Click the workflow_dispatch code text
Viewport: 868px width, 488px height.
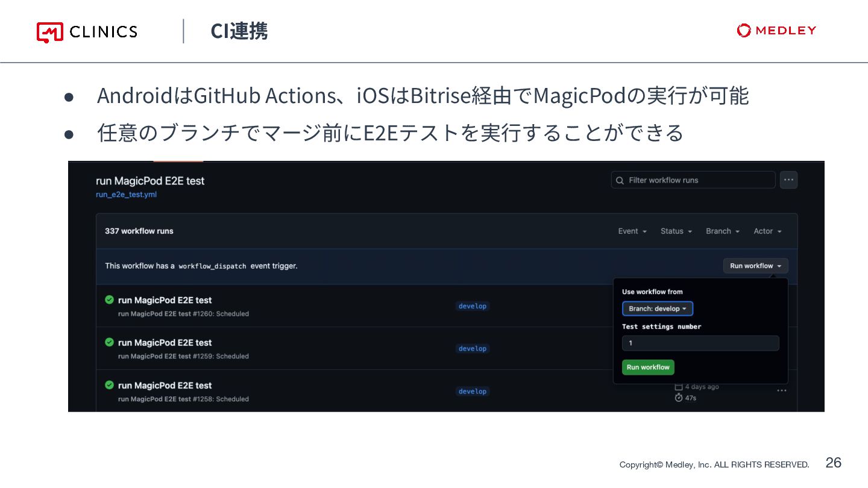pos(212,266)
